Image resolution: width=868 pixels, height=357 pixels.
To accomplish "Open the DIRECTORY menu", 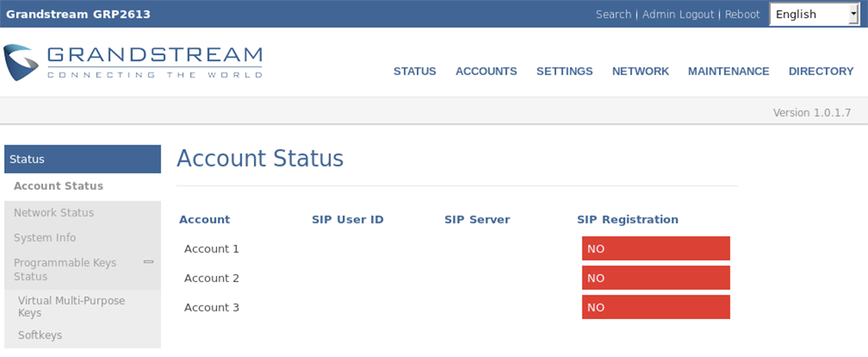I will tap(821, 71).
